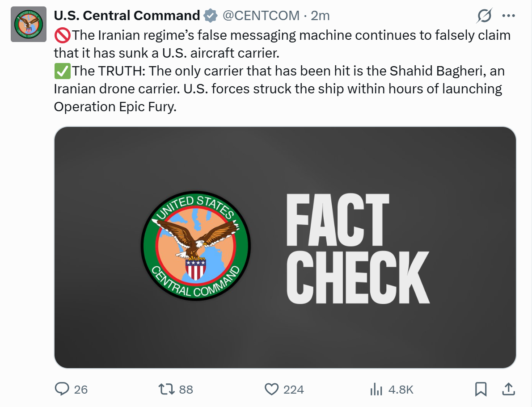Click the CENTCOM eagle seal in the image

coord(197,245)
